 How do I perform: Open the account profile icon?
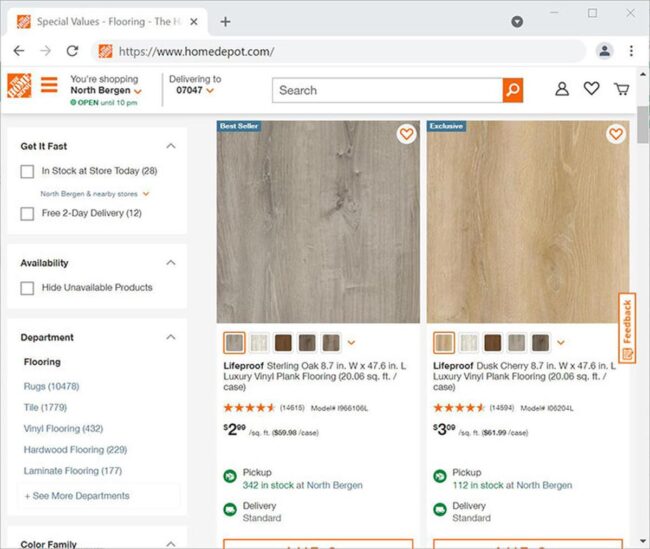[562, 89]
